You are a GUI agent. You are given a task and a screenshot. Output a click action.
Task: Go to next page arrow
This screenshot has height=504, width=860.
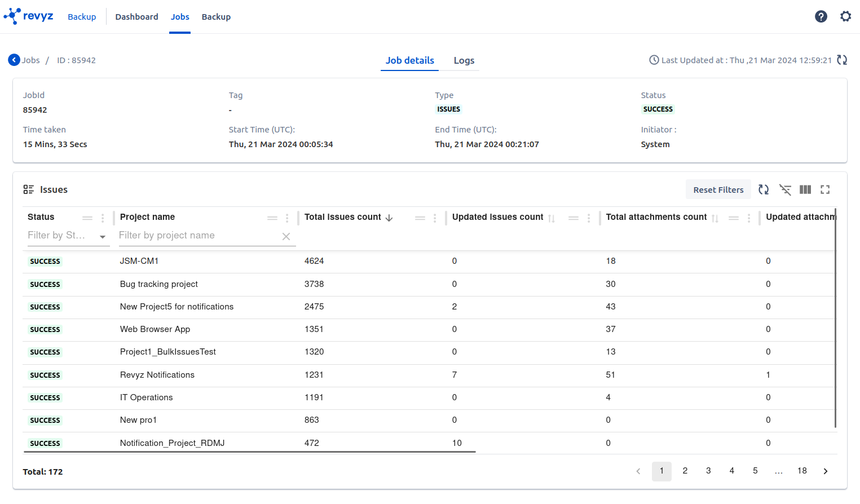[826, 471]
